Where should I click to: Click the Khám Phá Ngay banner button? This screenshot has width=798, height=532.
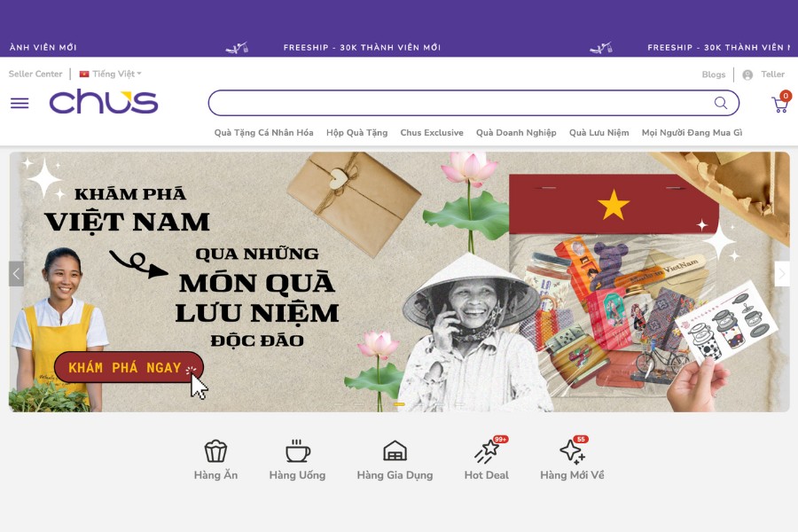click(x=129, y=367)
